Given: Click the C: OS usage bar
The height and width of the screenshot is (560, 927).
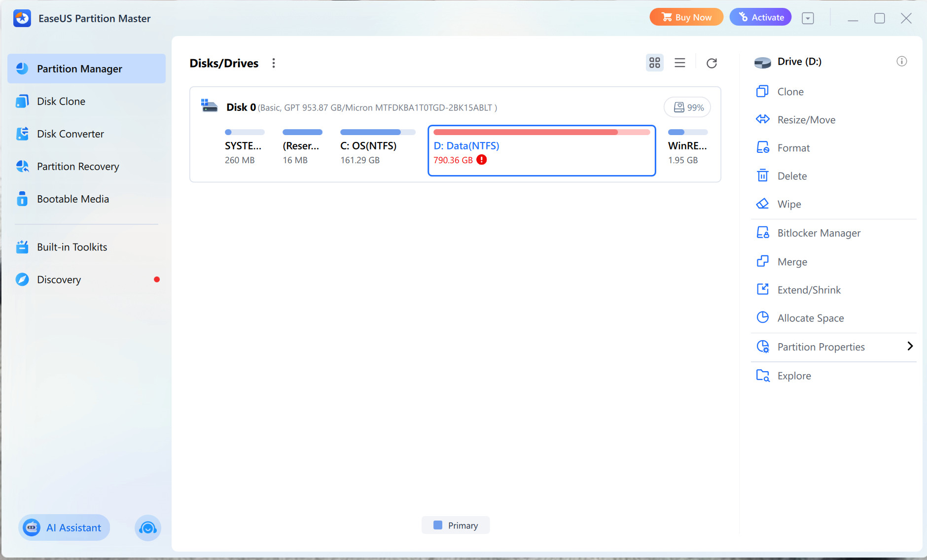Looking at the screenshot, I should pos(378,132).
